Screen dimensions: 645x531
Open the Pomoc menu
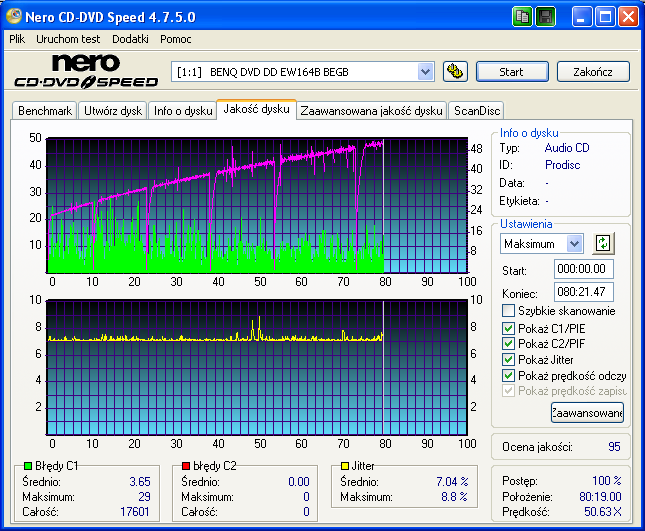[x=176, y=39]
